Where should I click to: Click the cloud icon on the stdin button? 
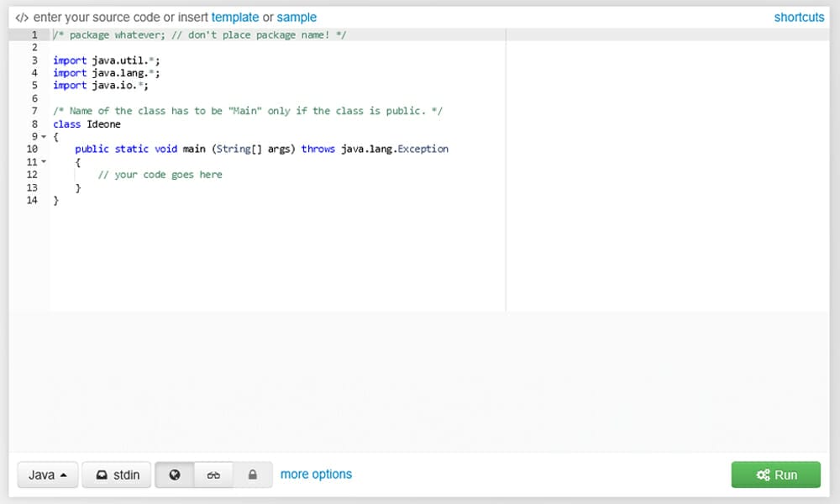coord(100,475)
